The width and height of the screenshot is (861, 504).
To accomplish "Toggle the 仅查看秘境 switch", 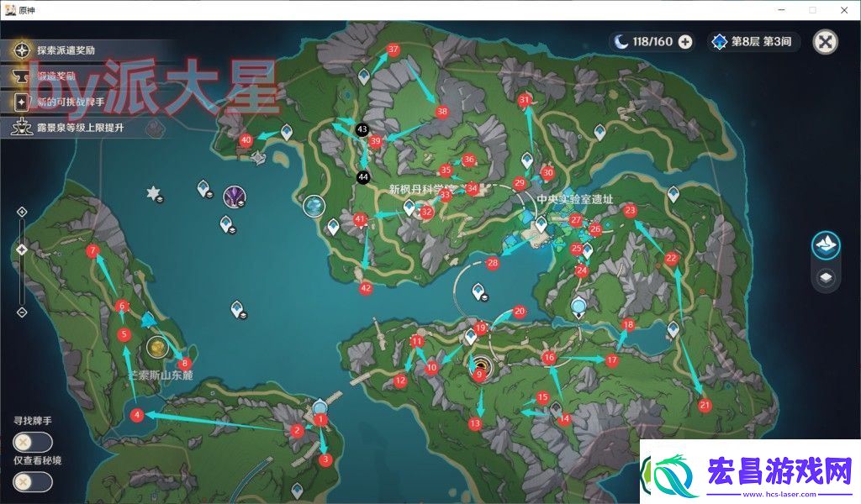I will coord(33,482).
